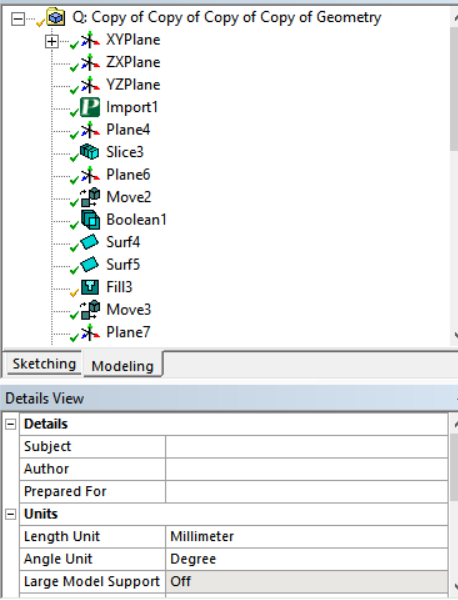Collapse the Details section
This screenshot has width=458, height=600.
coord(11,424)
